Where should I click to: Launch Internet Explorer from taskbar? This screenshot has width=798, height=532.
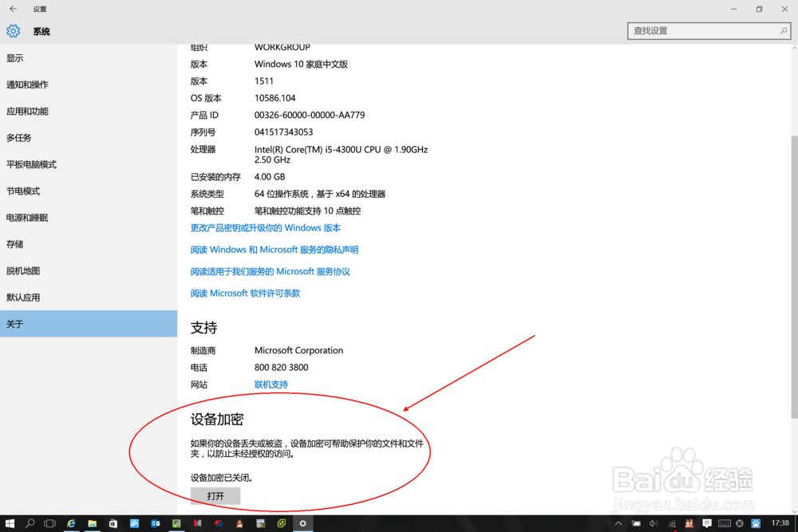coord(71,523)
